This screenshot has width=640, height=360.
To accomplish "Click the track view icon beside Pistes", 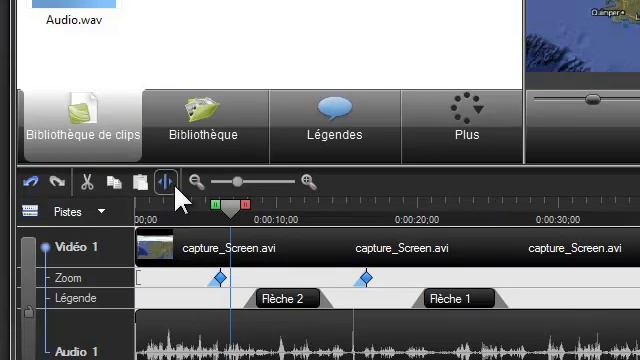I will click(30, 211).
